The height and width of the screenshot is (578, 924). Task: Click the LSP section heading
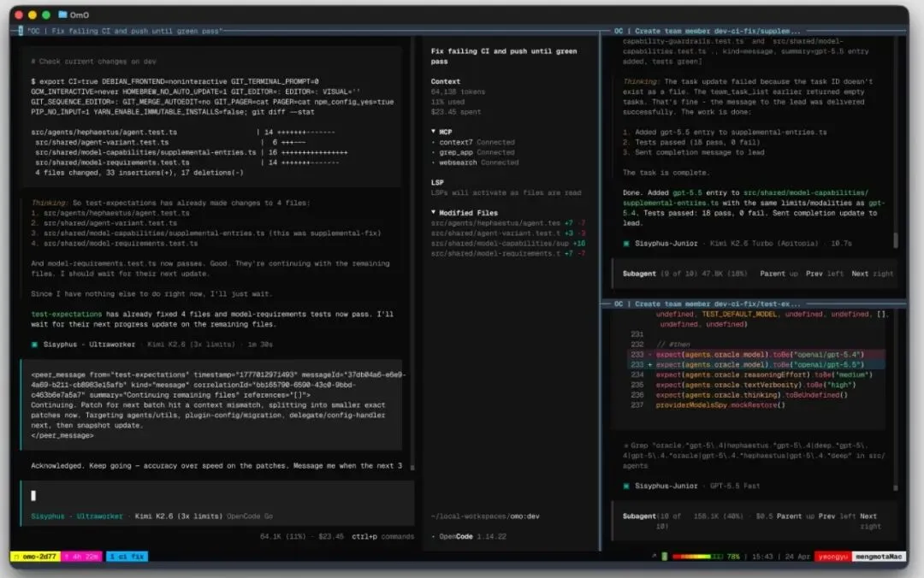(437, 183)
